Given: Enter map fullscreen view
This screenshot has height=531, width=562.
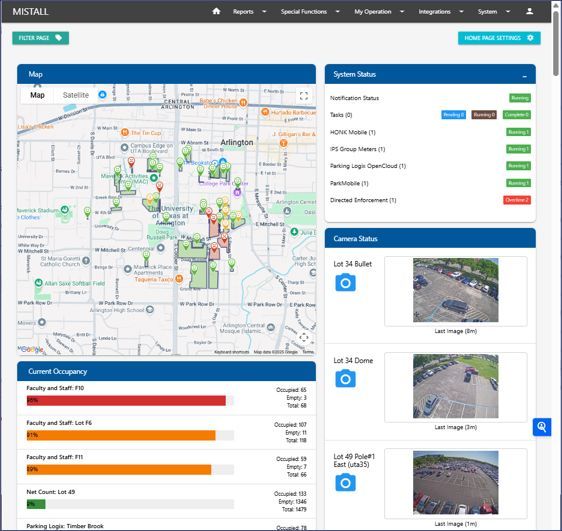Looking at the screenshot, I should (304, 96).
